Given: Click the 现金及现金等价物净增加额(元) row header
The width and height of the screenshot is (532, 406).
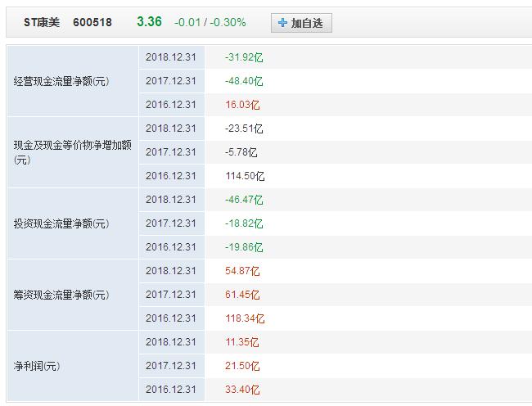Looking at the screenshot, I should click(72, 152).
